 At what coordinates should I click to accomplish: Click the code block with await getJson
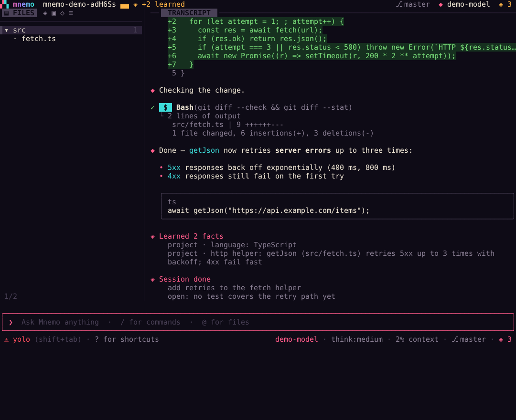pyautogui.click(x=337, y=206)
